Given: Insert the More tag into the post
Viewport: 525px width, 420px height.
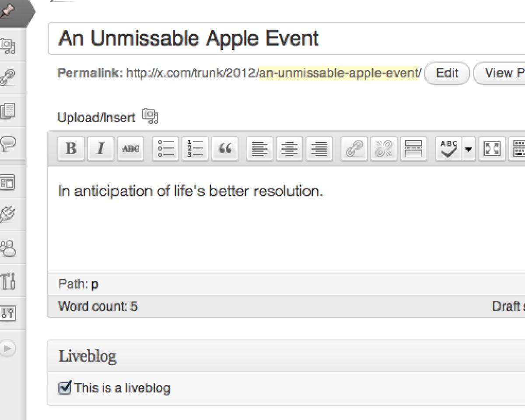Looking at the screenshot, I should click(x=413, y=149).
